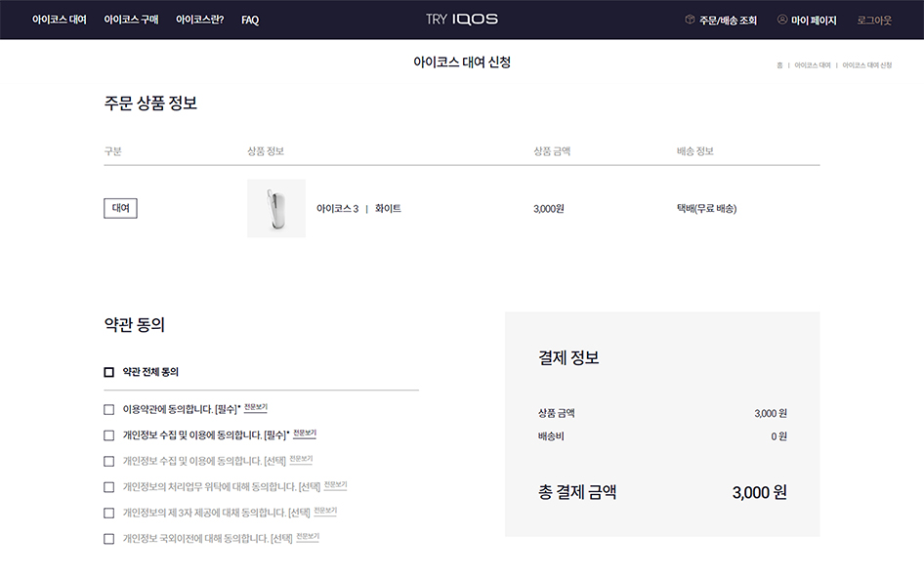The width and height of the screenshot is (924, 577).
Task: Click the 대여 tag button
Action: click(x=120, y=208)
